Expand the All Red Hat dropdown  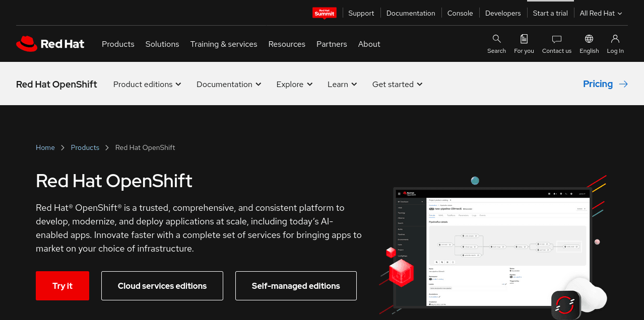coord(601,13)
